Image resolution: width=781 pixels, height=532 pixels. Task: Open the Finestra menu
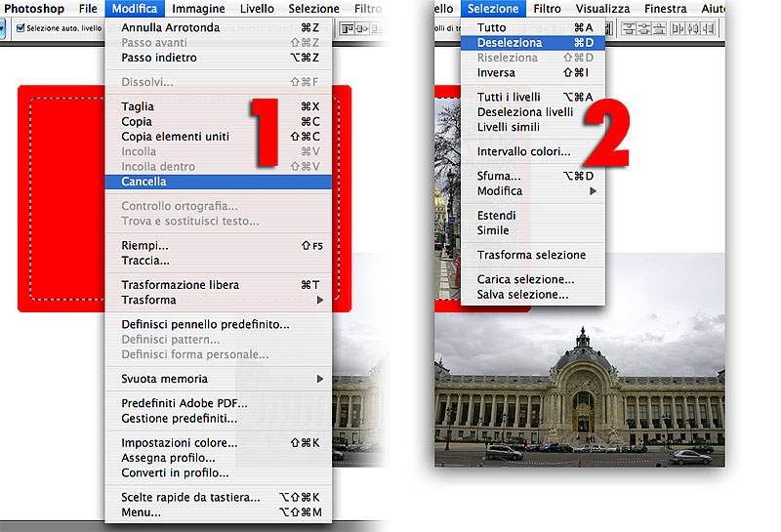click(x=666, y=9)
